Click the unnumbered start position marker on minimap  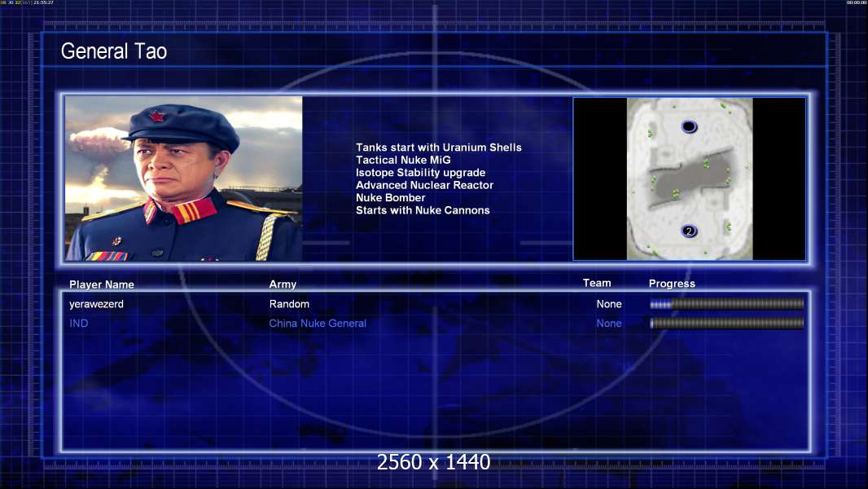[x=689, y=127]
